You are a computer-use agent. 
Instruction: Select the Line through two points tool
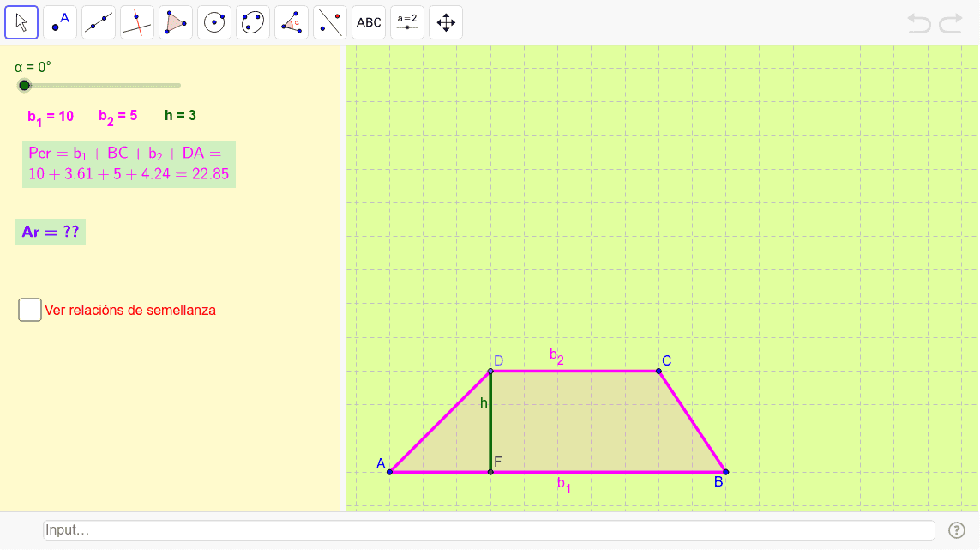[x=99, y=22]
